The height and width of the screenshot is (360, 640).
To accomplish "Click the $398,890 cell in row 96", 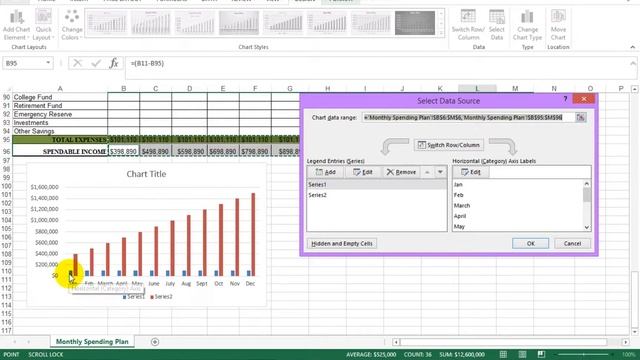I will click(124, 151).
